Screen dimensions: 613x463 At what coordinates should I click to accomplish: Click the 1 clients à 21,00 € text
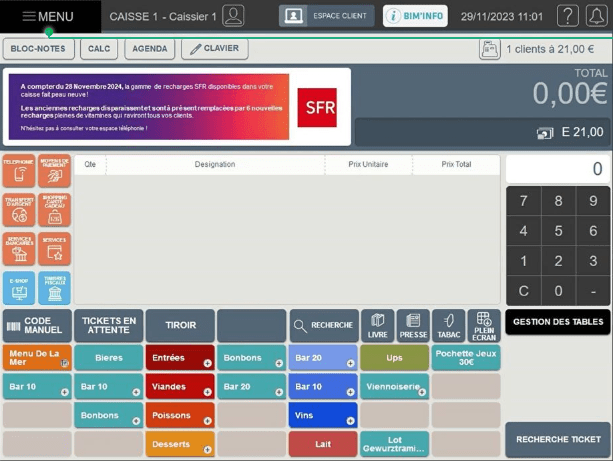point(550,49)
